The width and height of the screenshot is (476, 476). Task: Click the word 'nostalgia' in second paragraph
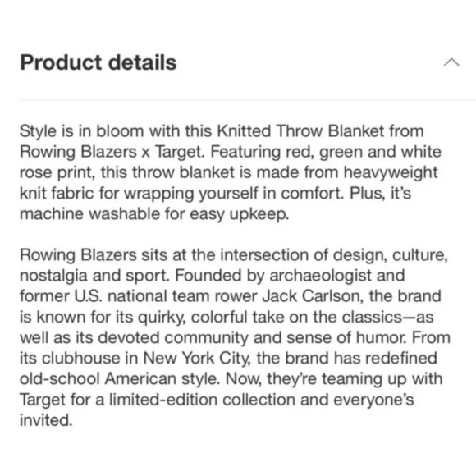click(x=53, y=276)
